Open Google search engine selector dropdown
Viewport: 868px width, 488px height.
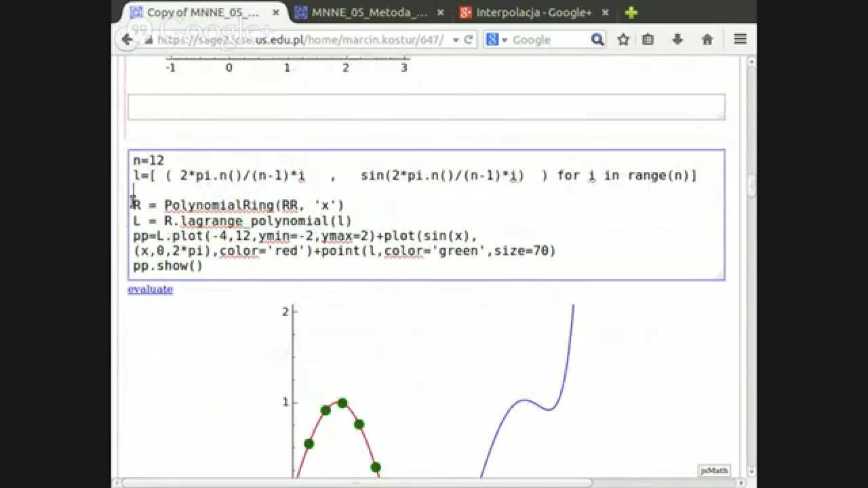point(497,40)
